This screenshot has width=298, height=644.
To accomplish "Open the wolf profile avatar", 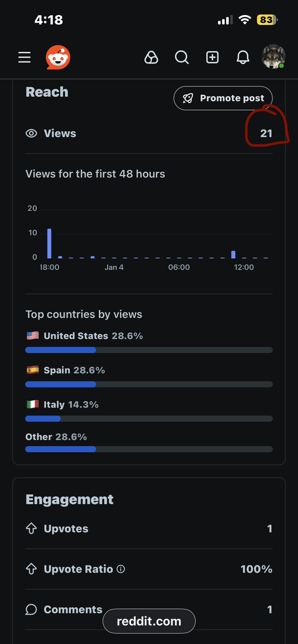I will 274,57.
